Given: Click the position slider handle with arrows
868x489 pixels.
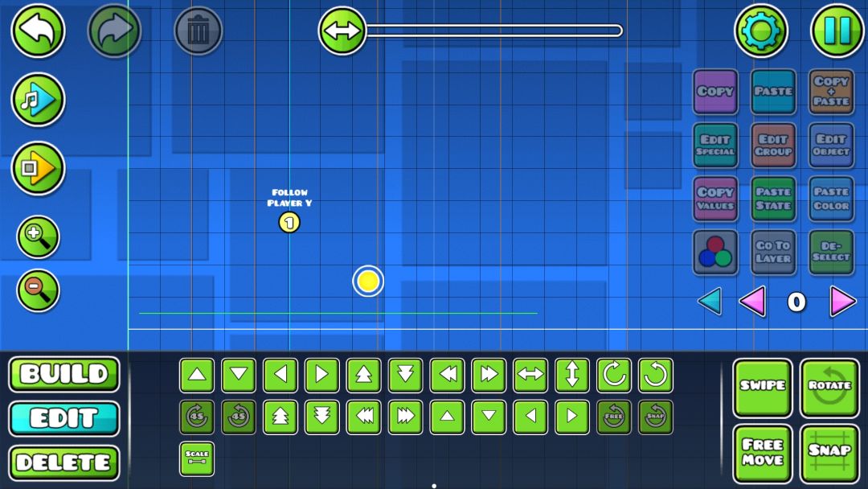Looking at the screenshot, I should (342, 31).
